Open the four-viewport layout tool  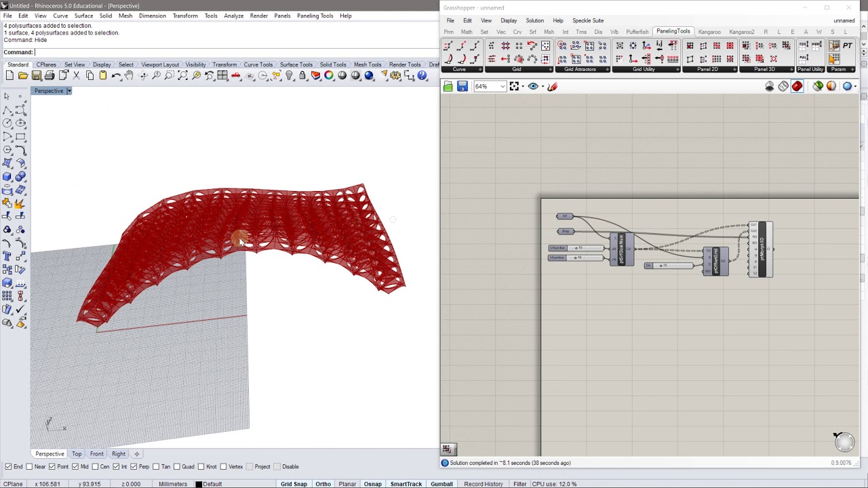tap(222, 76)
